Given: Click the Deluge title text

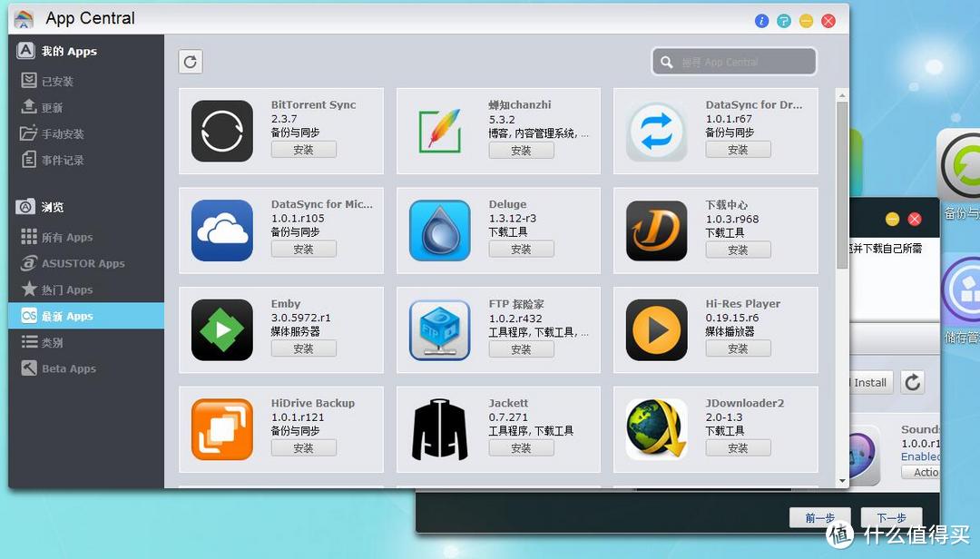Looking at the screenshot, I should (x=507, y=204).
